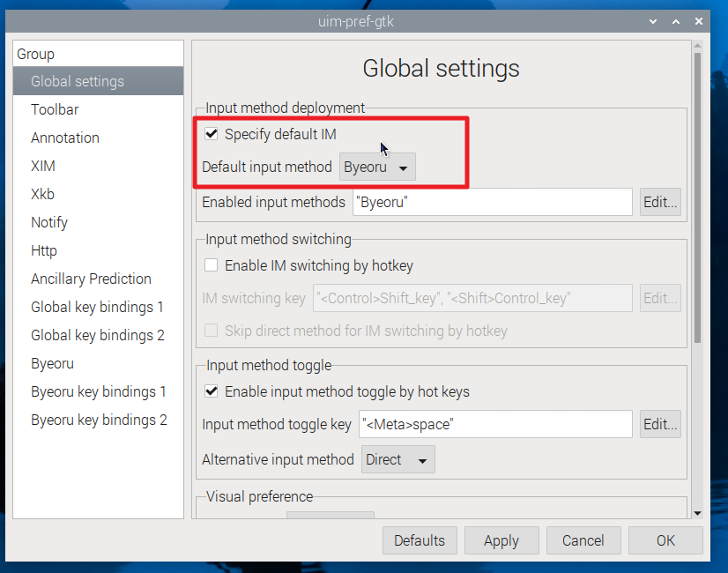The height and width of the screenshot is (573, 728).
Task: Maximize the uim-pref-gtk window
Action: [x=676, y=21]
